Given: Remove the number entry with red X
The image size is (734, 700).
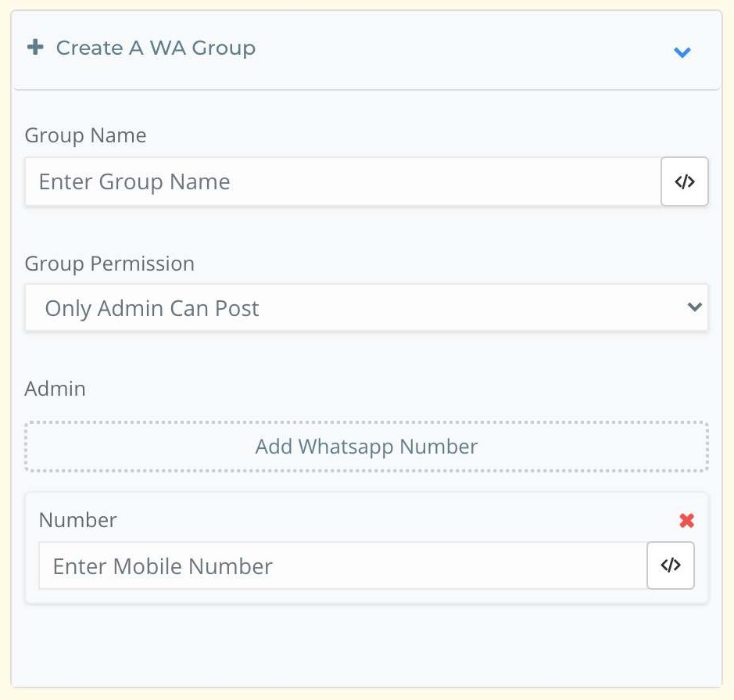Looking at the screenshot, I should pyautogui.click(x=686, y=521).
